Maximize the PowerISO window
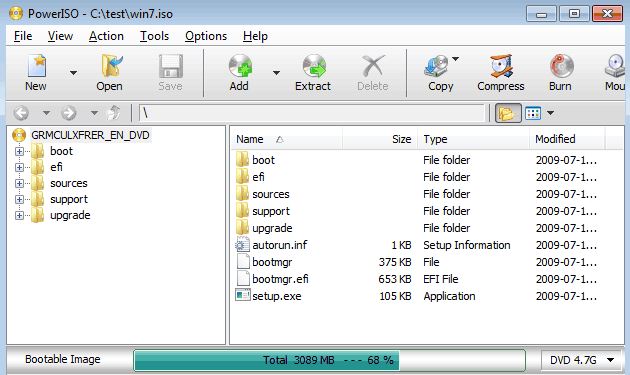This screenshot has width=630, height=375. pos(574,14)
